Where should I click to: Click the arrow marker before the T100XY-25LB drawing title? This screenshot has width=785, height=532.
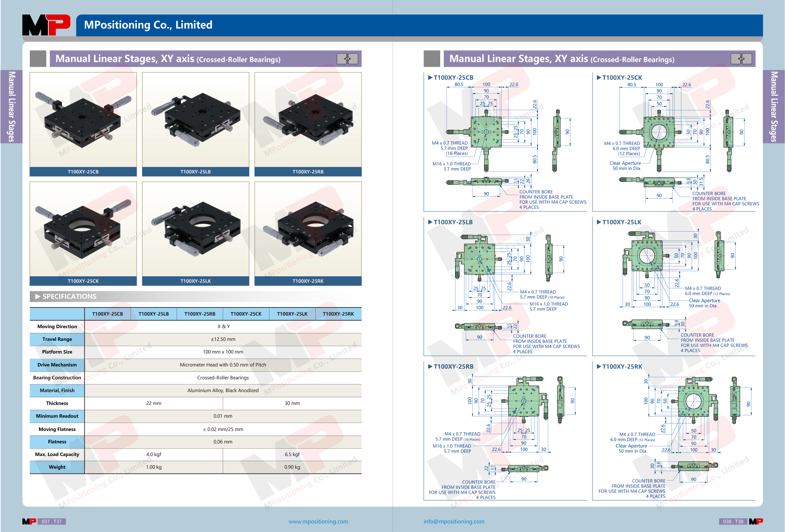point(430,222)
